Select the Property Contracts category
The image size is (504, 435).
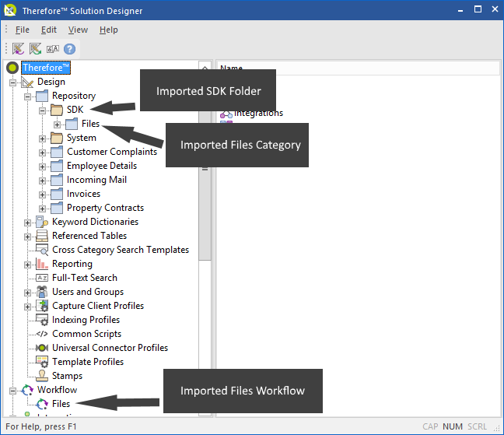[x=105, y=208]
